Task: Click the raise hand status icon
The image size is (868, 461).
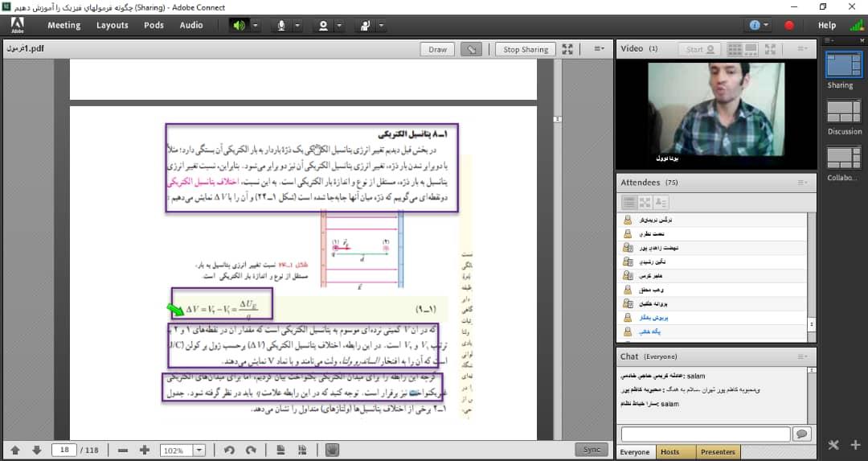Action: 365,25
